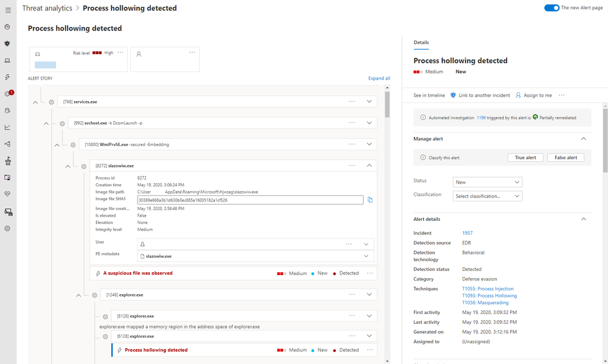Open automated investigation 1196 link
Viewport: 608px width, 364px height.
tap(481, 117)
